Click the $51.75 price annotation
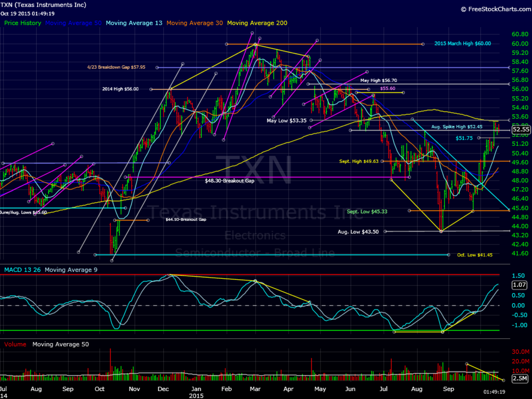 [x=464, y=138]
